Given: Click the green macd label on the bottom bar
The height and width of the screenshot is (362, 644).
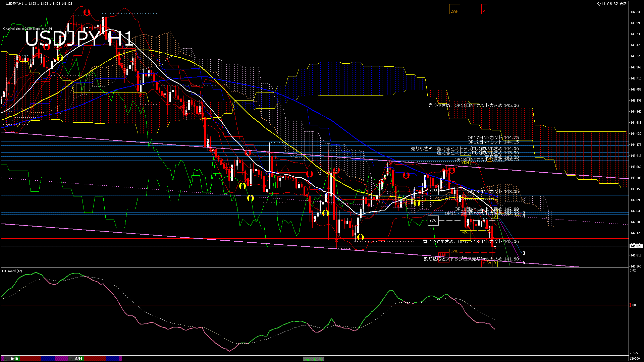Looking at the screenshot, I should point(314,359).
